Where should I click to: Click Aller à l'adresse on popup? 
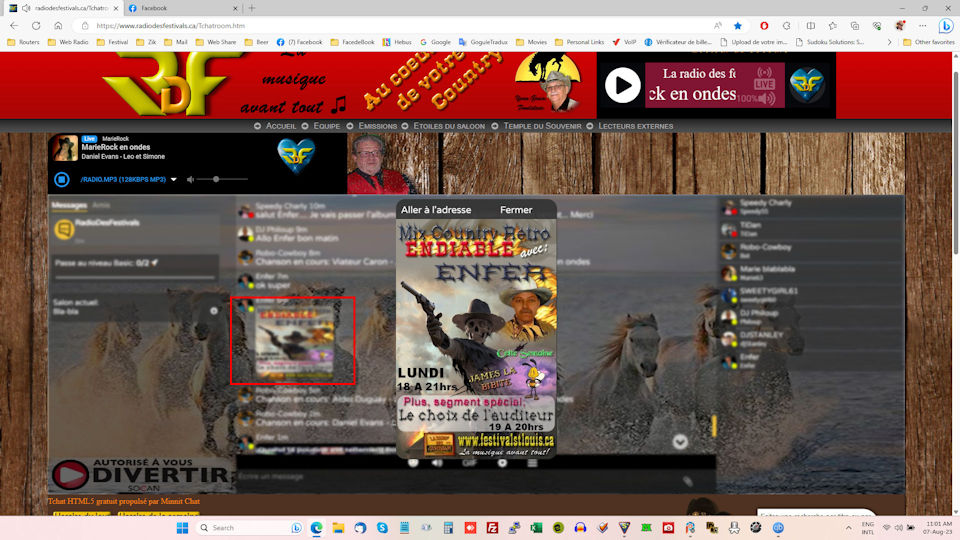[x=435, y=210]
